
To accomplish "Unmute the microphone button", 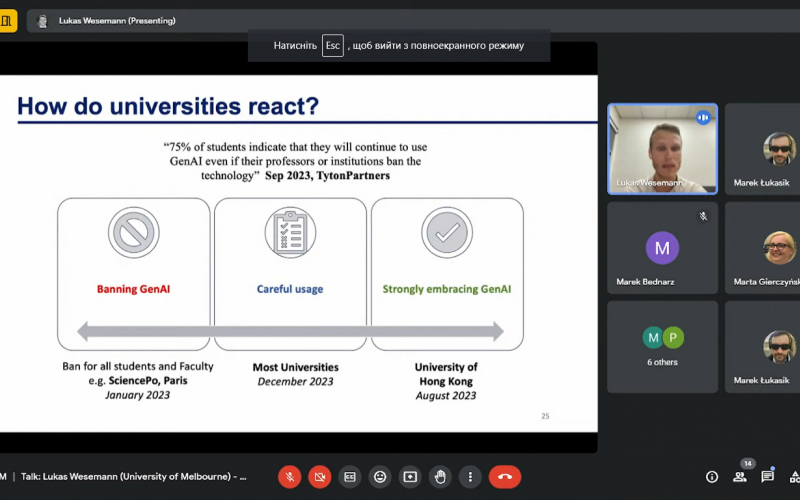I will click(290, 477).
